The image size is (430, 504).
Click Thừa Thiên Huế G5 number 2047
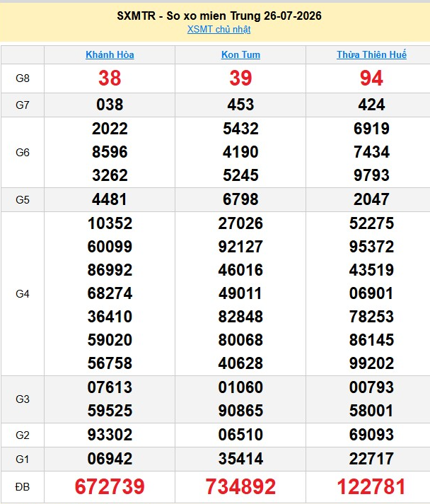(371, 199)
